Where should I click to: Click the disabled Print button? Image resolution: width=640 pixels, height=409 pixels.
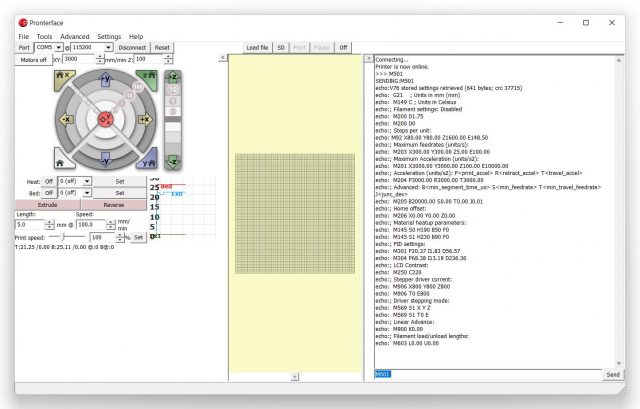pos(299,48)
